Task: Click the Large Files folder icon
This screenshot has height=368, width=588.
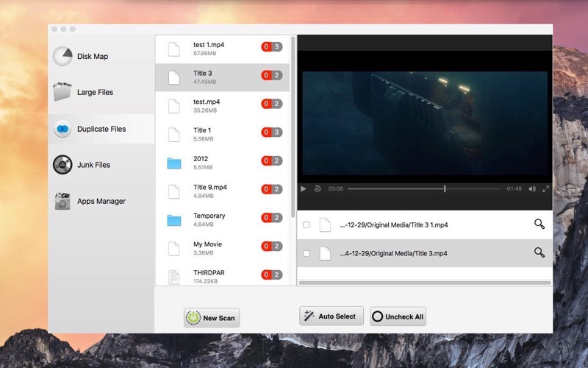Action: [62, 92]
